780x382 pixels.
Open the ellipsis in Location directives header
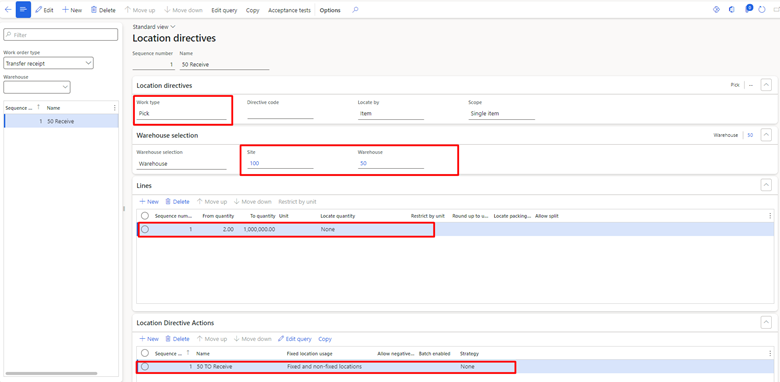(x=751, y=85)
